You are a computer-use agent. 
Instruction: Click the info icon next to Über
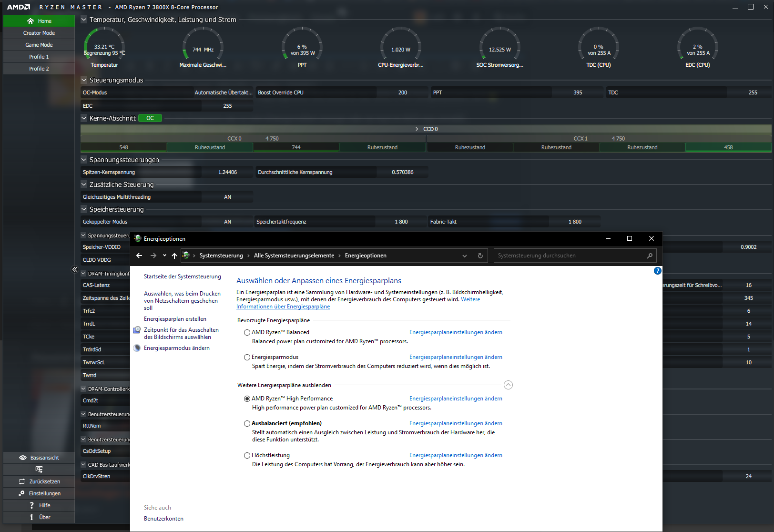tap(31, 517)
